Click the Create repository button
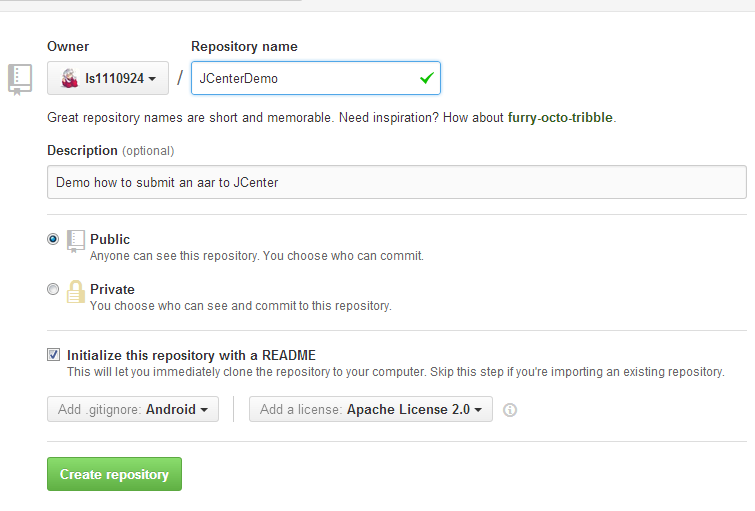The image size is (755, 511). [115, 474]
